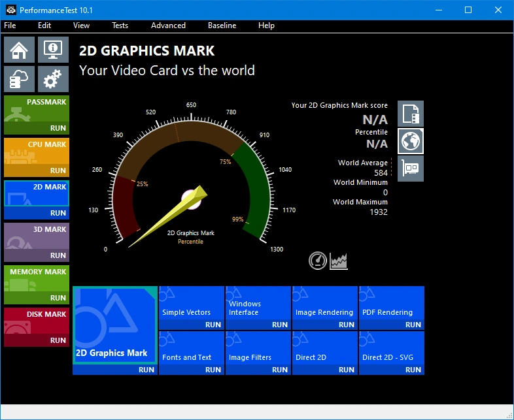Select the PASSMARK rating tile
514x420 pixels.
[x=37, y=108]
